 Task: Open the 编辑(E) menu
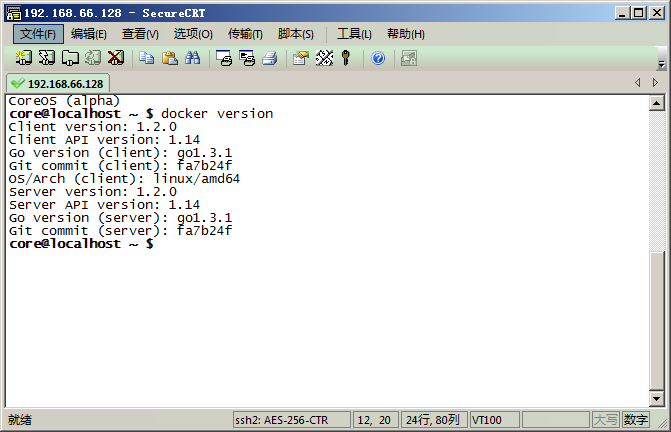89,34
